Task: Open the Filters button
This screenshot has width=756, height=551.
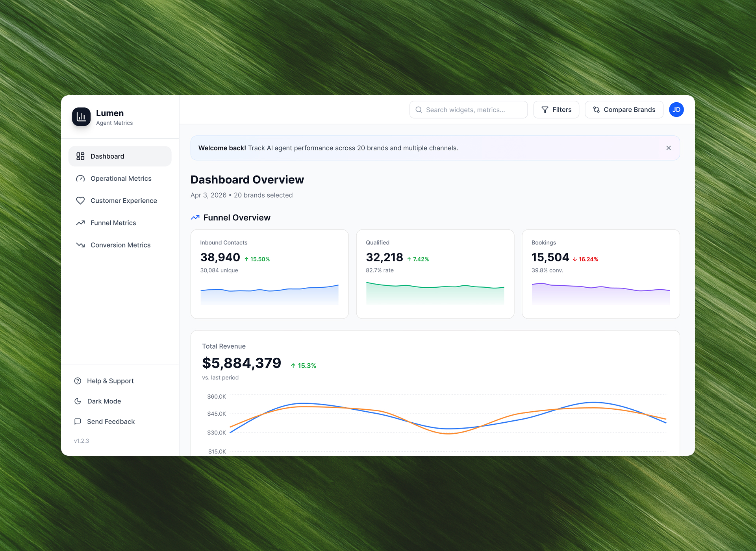Action: (x=556, y=110)
